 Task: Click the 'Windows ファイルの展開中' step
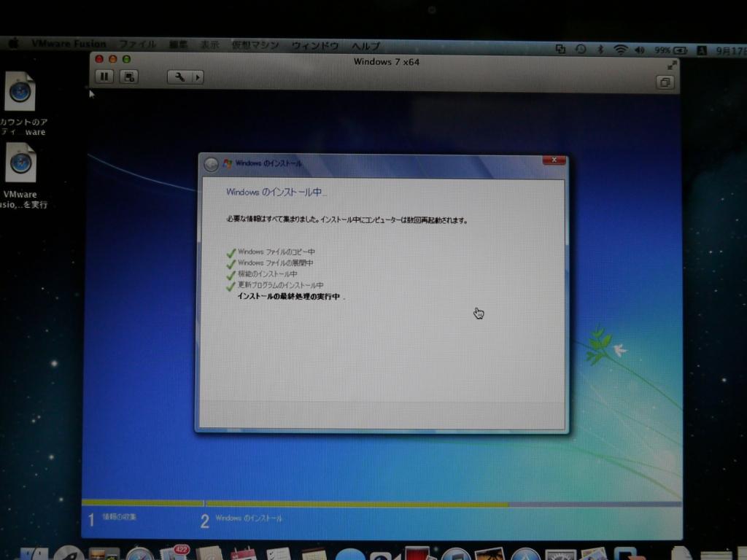[275, 262]
